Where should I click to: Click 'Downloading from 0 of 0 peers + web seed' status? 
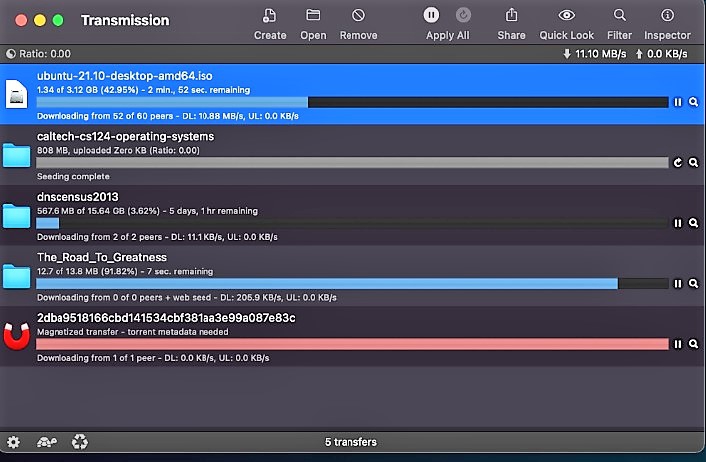click(x=124, y=298)
